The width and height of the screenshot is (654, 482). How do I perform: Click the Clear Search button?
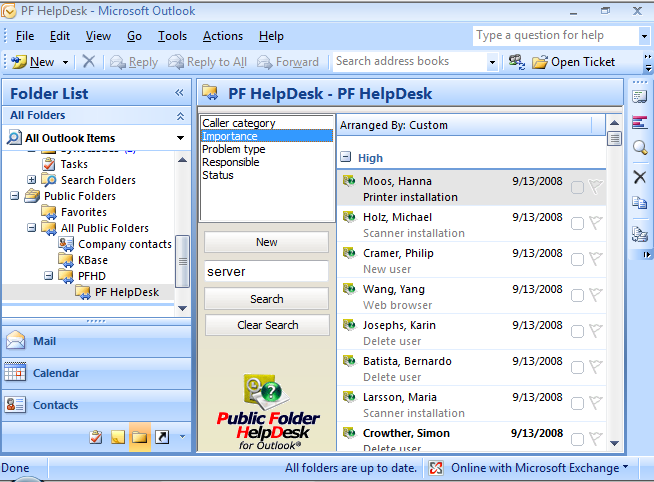267,325
